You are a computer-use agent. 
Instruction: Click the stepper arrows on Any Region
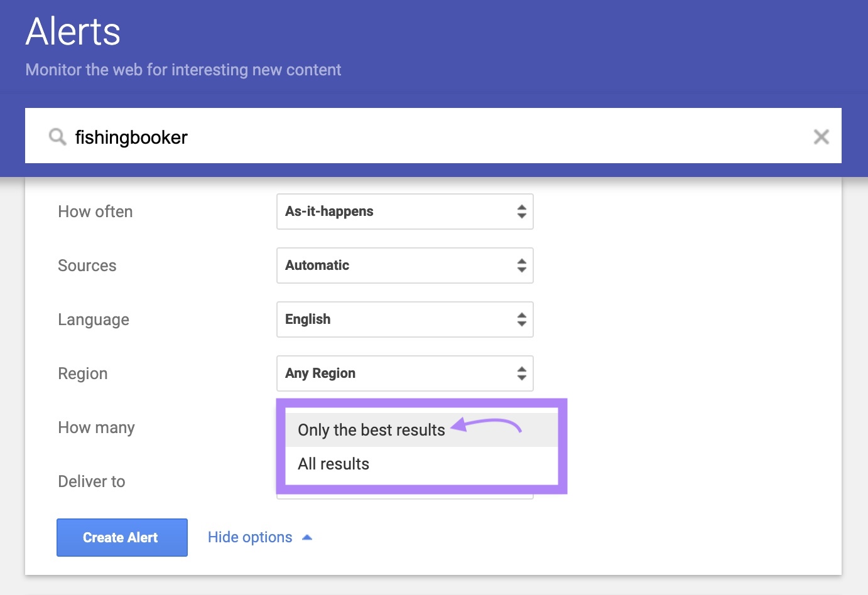coord(521,373)
